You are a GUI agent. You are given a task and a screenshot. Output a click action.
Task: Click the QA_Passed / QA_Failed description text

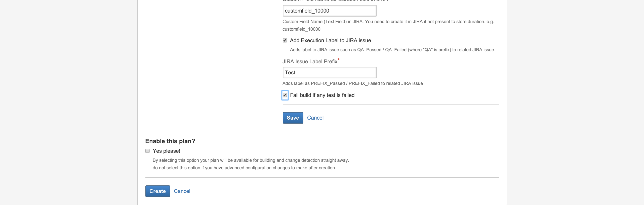click(392, 50)
